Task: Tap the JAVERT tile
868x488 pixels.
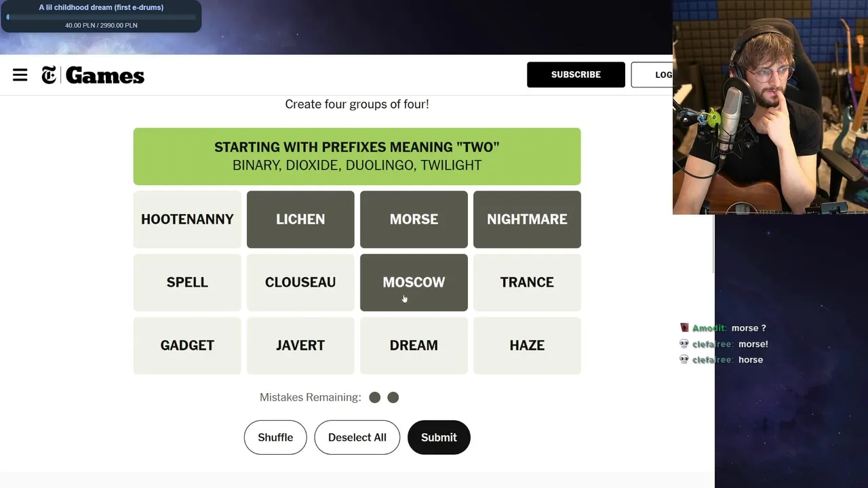Action: 300,346
